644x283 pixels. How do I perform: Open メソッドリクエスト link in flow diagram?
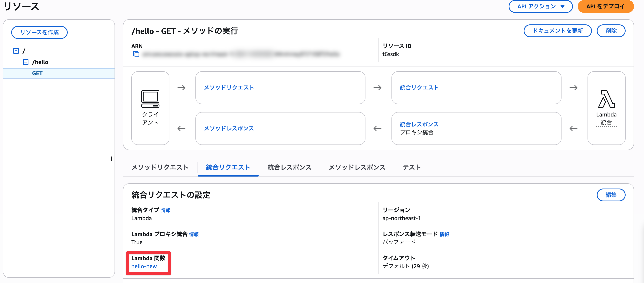coord(229,87)
